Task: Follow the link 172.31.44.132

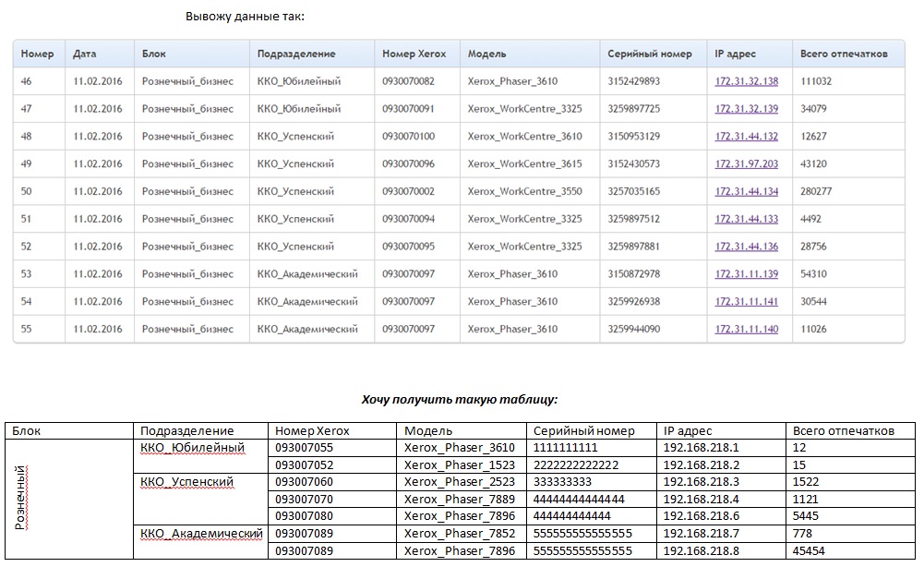Action: click(746, 137)
